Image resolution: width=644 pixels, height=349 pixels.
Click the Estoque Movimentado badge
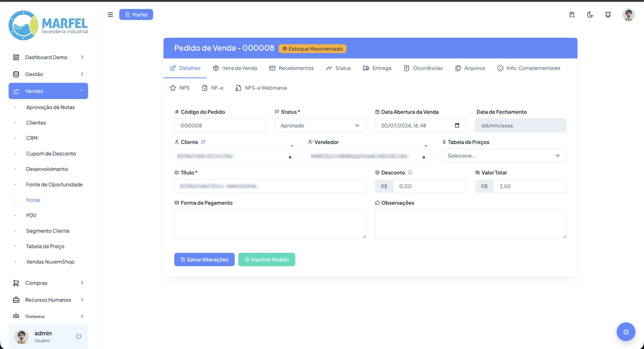click(312, 49)
